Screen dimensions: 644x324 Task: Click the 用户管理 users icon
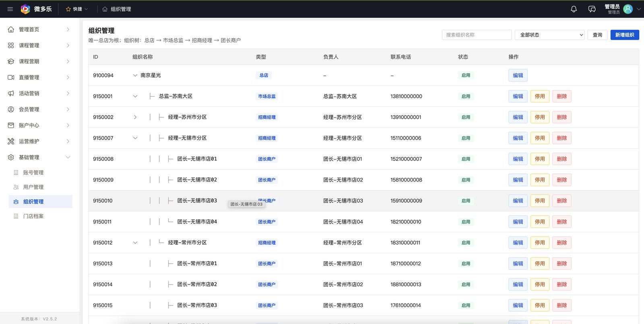[16, 187]
